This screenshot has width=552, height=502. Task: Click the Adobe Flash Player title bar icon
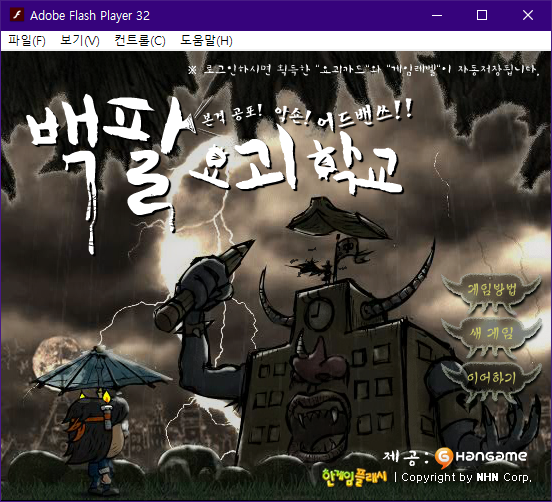(17, 15)
